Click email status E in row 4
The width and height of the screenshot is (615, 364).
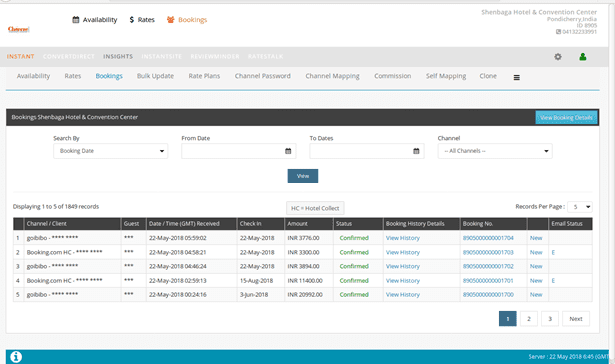tap(553, 280)
